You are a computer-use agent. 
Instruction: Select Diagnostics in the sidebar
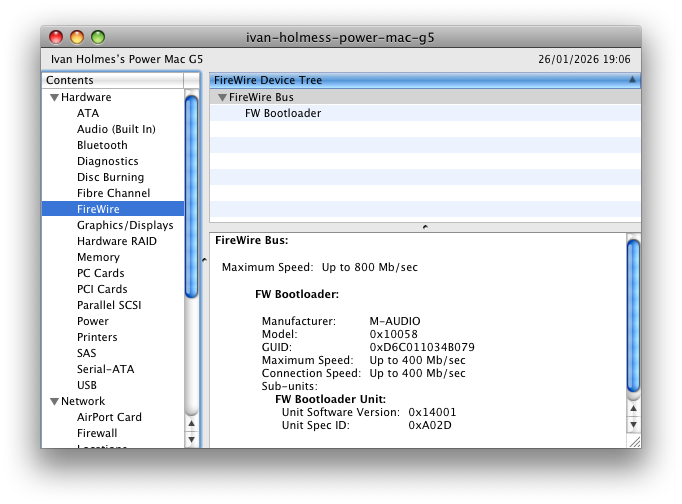coord(107,161)
